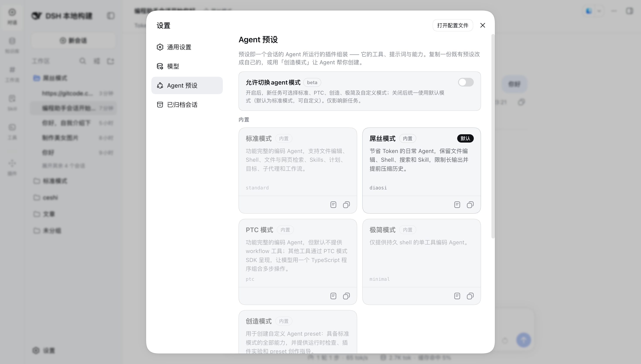Open details icon on 极简模式 card
Viewport: 641px width, 364px height.
(457, 296)
